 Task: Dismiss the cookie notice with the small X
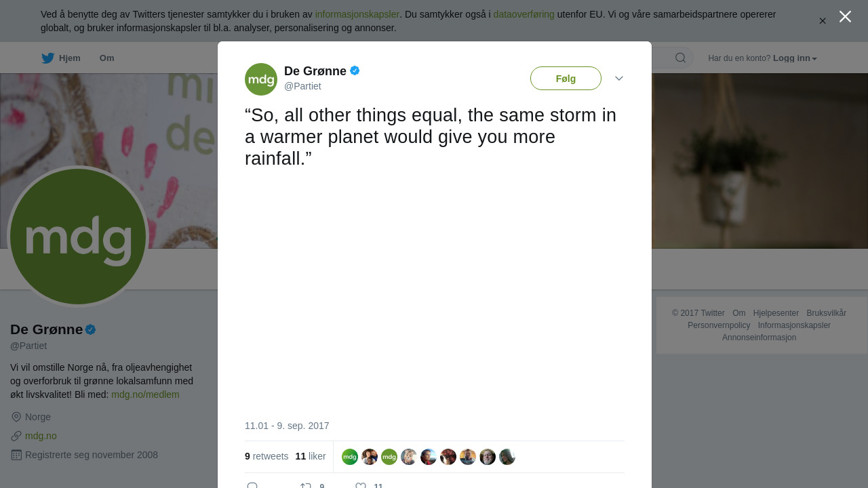click(x=823, y=21)
